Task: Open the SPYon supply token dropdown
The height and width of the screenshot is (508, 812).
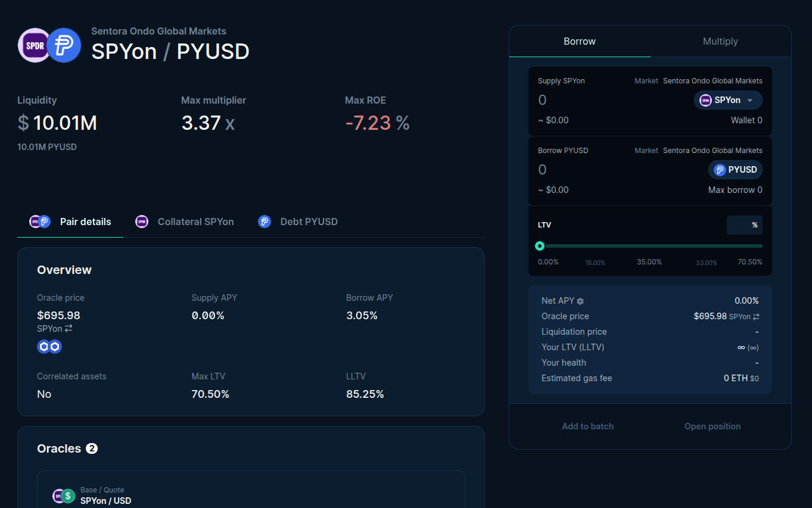Action: [x=728, y=100]
